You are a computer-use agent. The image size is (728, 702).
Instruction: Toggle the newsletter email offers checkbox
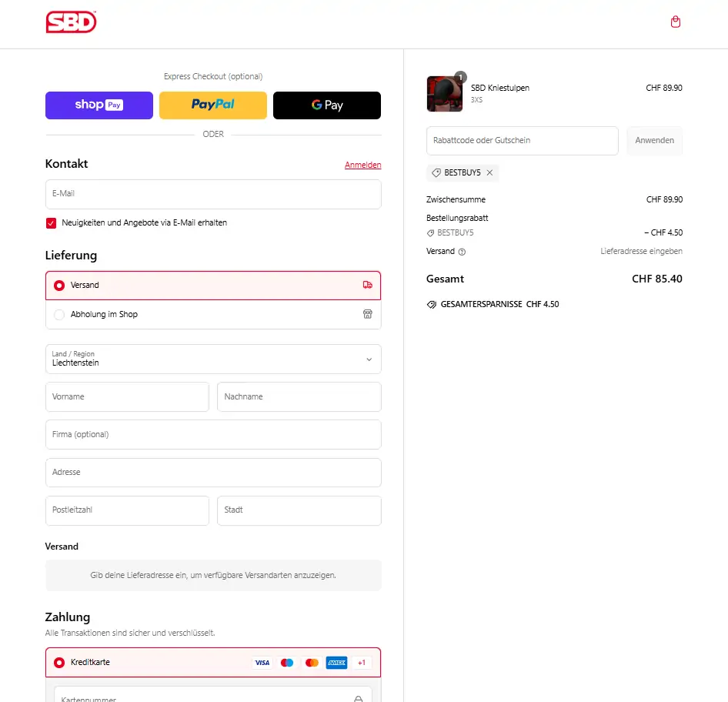coord(52,223)
